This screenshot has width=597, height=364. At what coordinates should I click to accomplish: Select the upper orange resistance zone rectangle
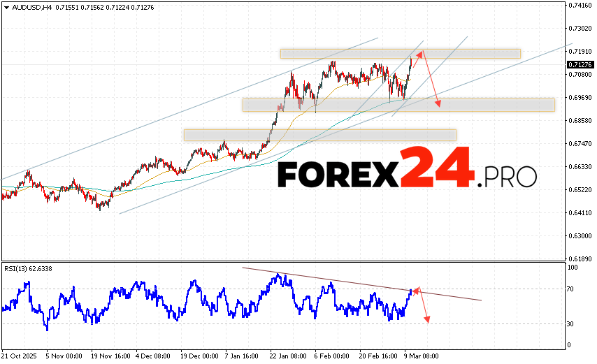point(400,53)
